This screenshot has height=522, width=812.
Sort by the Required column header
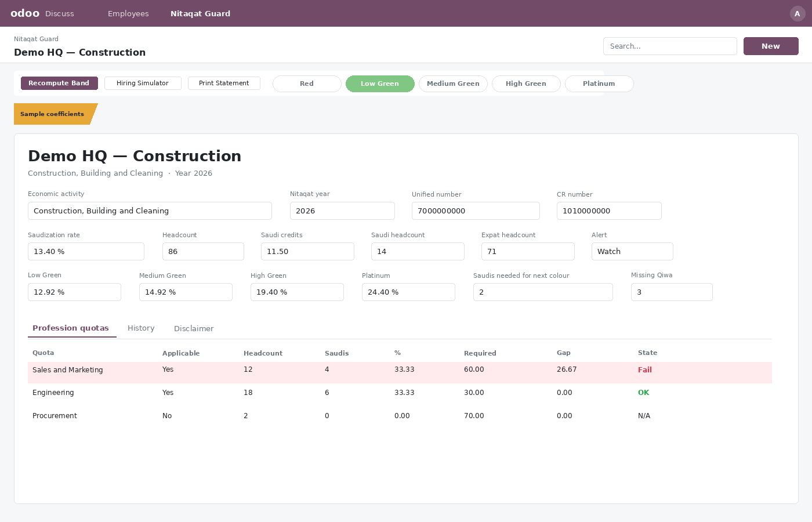[480, 353]
